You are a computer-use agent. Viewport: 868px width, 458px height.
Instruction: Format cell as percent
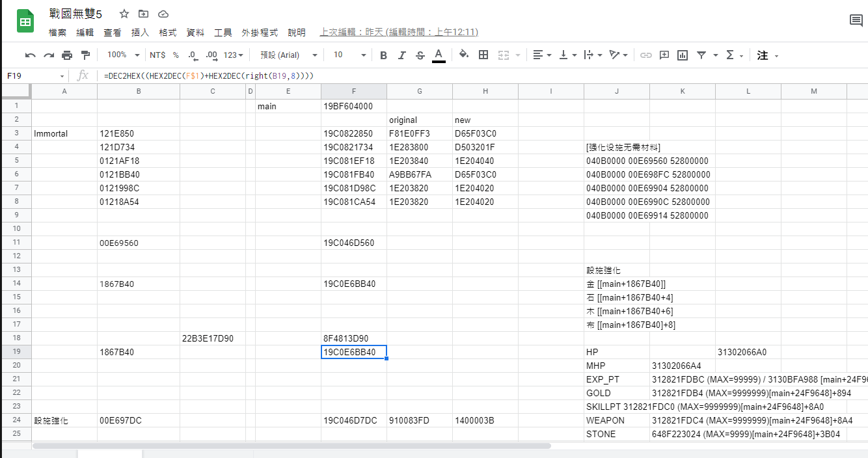tap(176, 55)
